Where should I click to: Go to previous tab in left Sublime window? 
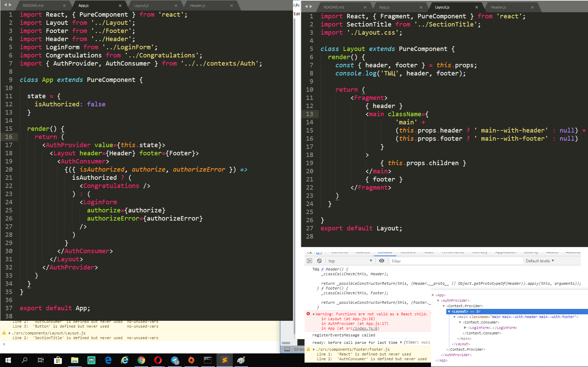(x=5, y=5)
